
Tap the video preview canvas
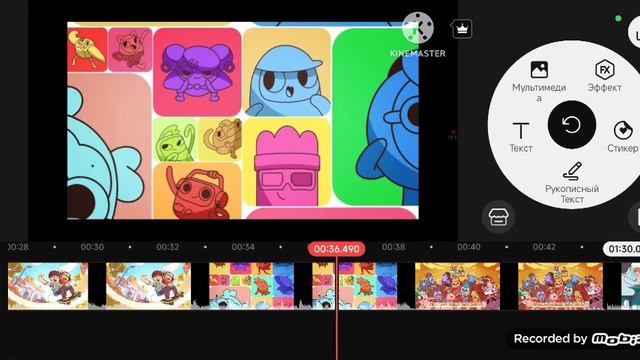pyautogui.click(x=243, y=120)
